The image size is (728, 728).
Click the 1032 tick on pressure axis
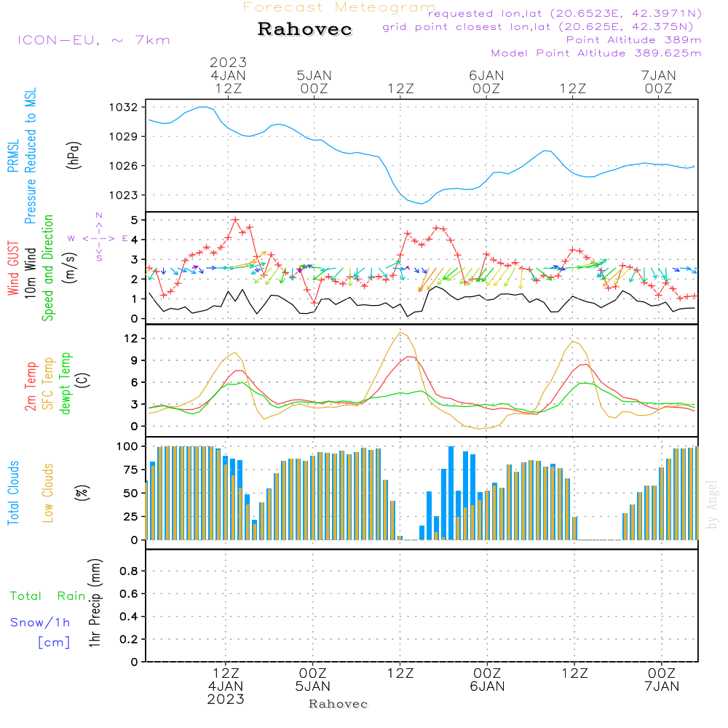tap(124, 107)
